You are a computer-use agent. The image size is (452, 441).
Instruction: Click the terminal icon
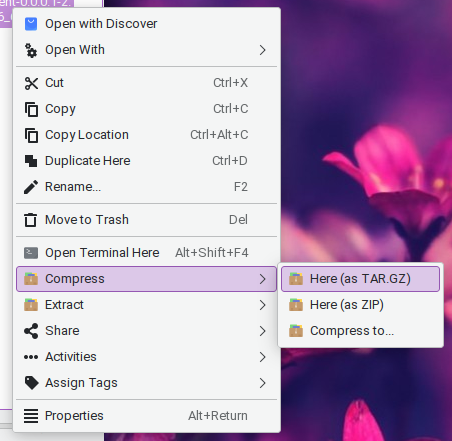tap(31, 253)
